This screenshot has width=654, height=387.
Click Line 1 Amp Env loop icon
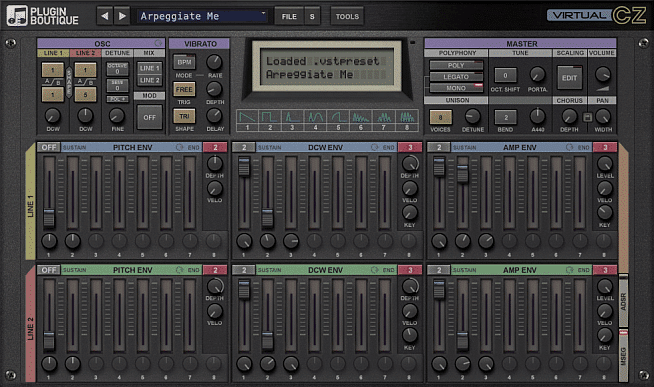569,147
